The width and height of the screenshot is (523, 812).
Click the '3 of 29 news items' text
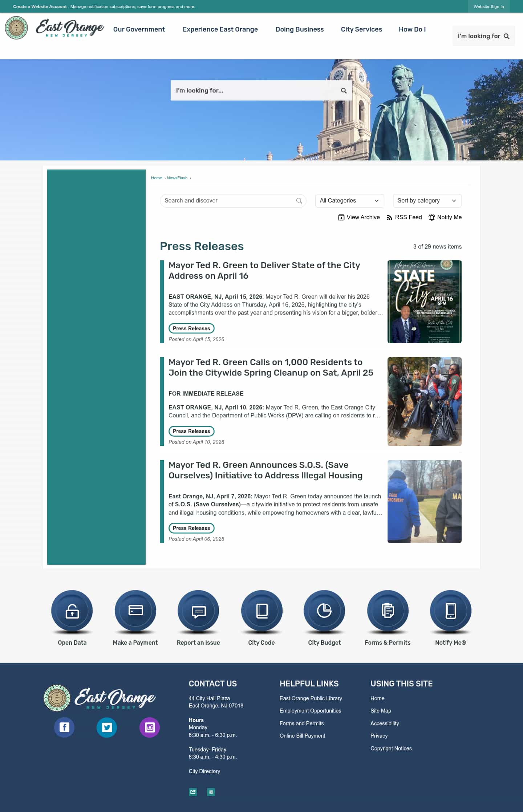(437, 246)
